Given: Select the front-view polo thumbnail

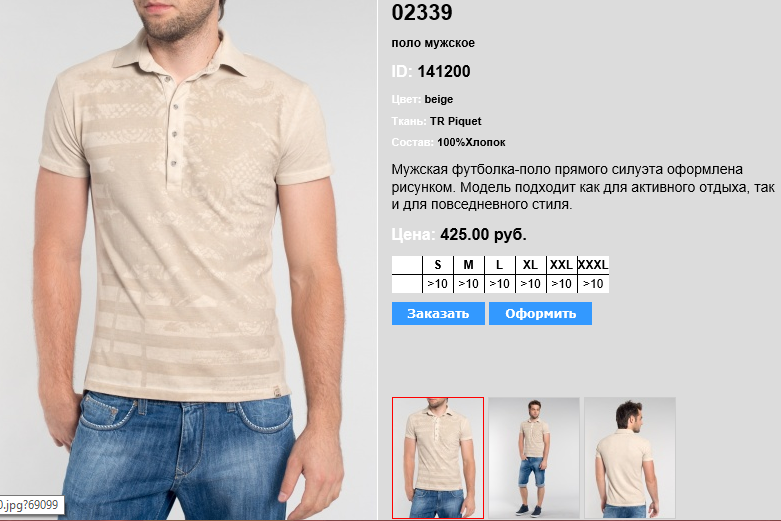Looking at the screenshot, I should coord(438,458).
